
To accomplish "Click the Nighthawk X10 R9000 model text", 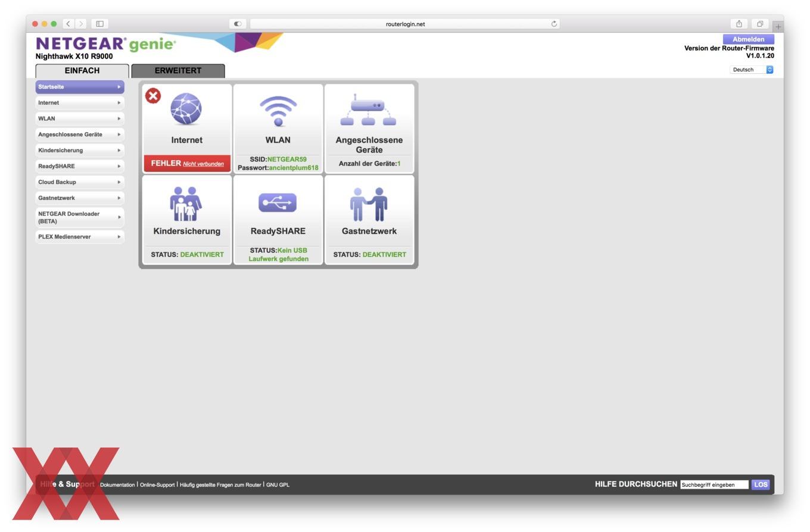I will tap(74, 57).
